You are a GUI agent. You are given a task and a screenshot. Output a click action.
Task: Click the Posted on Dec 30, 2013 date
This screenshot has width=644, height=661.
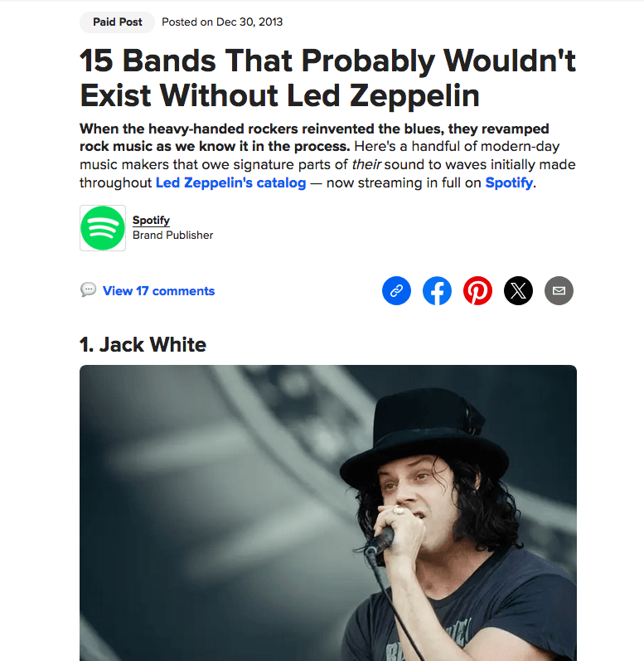click(222, 22)
